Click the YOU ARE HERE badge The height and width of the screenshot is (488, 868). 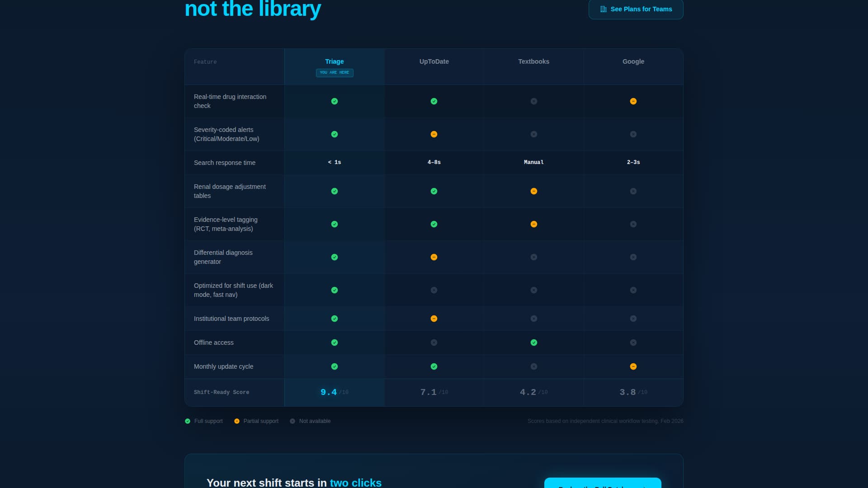point(335,73)
